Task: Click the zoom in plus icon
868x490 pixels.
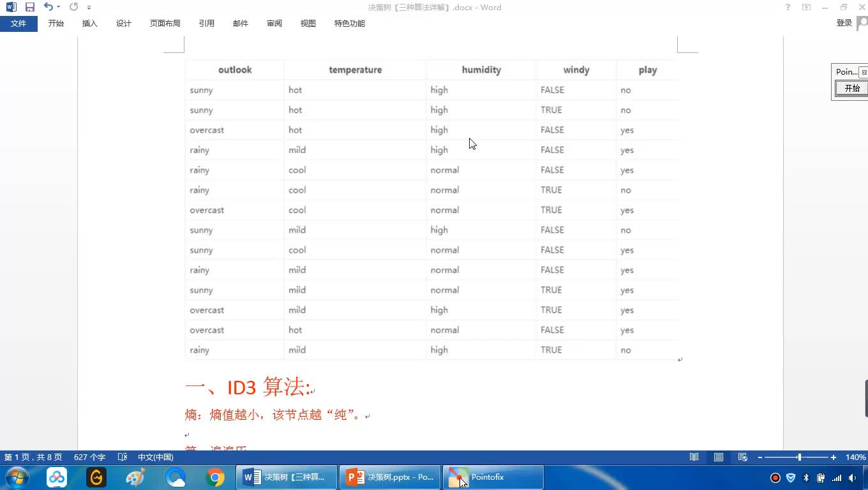Action: [834, 457]
